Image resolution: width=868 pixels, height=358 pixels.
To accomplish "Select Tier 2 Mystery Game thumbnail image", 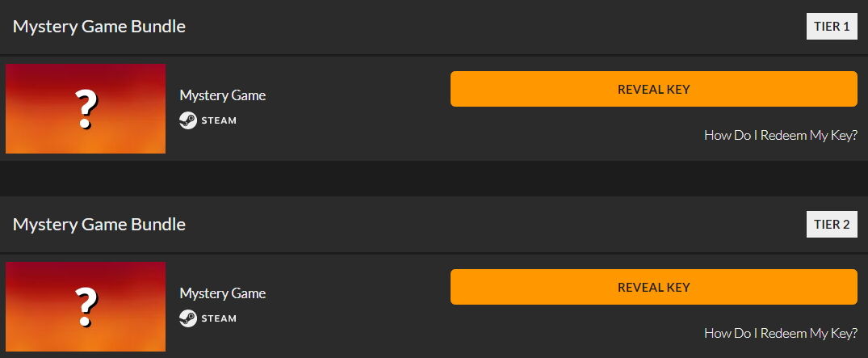I will tap(86, 306).
